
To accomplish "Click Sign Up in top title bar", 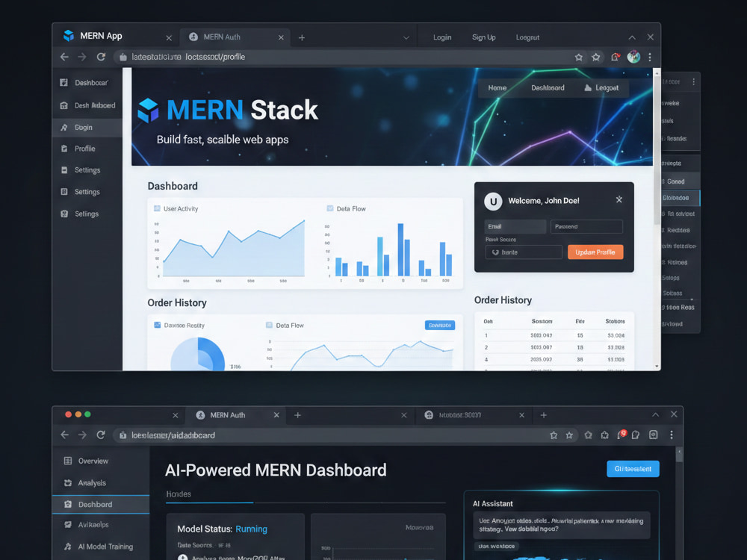I will [x=483, y=37].
